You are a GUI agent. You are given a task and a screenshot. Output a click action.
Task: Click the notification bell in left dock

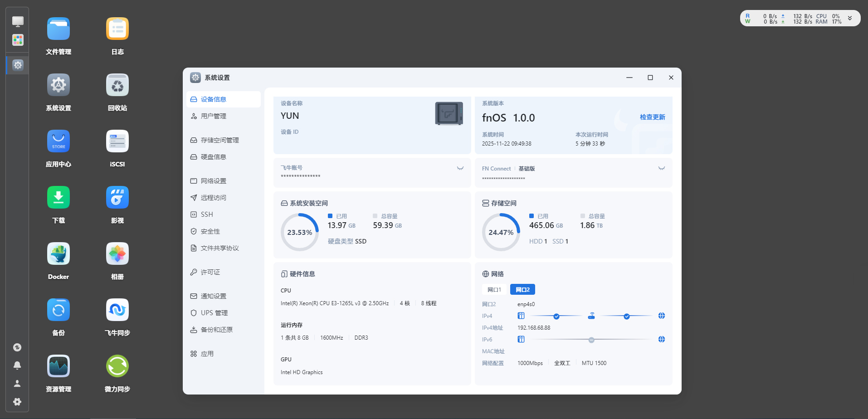click(17, 365)
